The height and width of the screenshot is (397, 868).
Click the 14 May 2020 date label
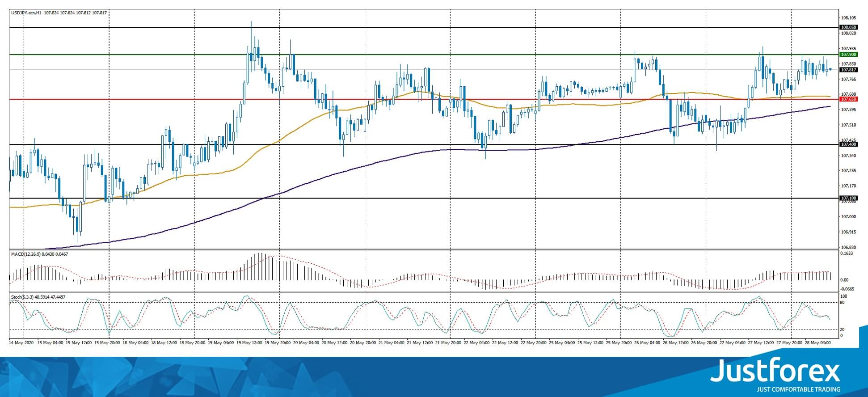[22, 342]
